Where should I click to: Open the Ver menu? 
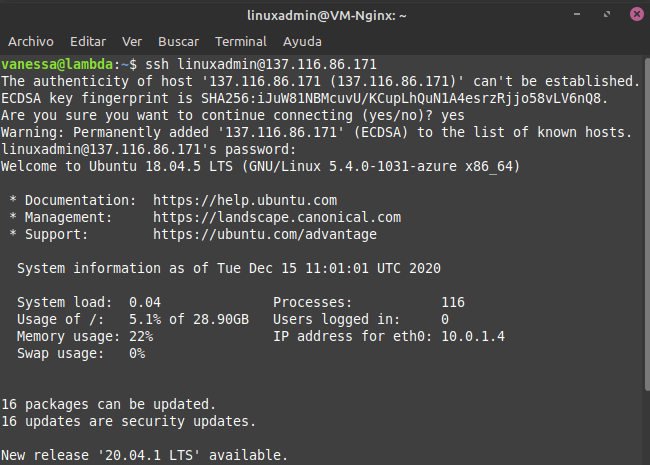click(132, 41)
